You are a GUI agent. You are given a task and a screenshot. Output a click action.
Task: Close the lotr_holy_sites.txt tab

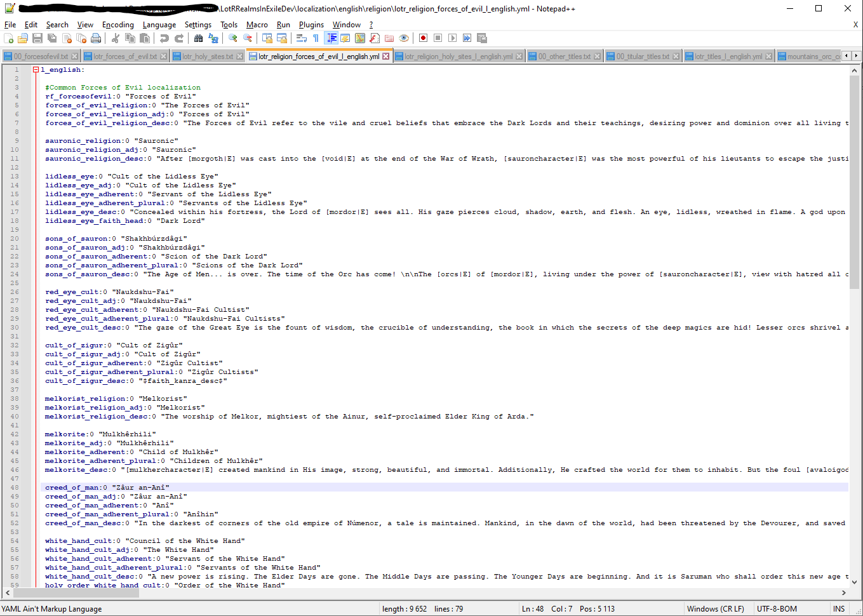(239, 57)
